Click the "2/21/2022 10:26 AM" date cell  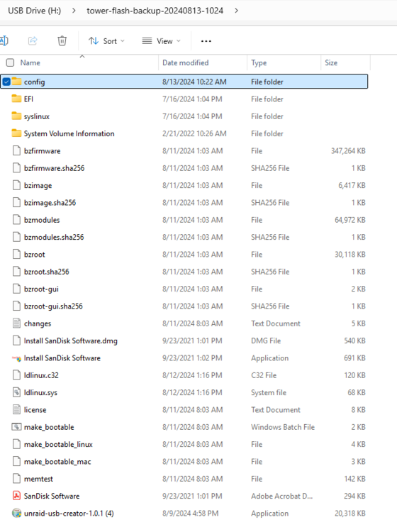(194, 133)
